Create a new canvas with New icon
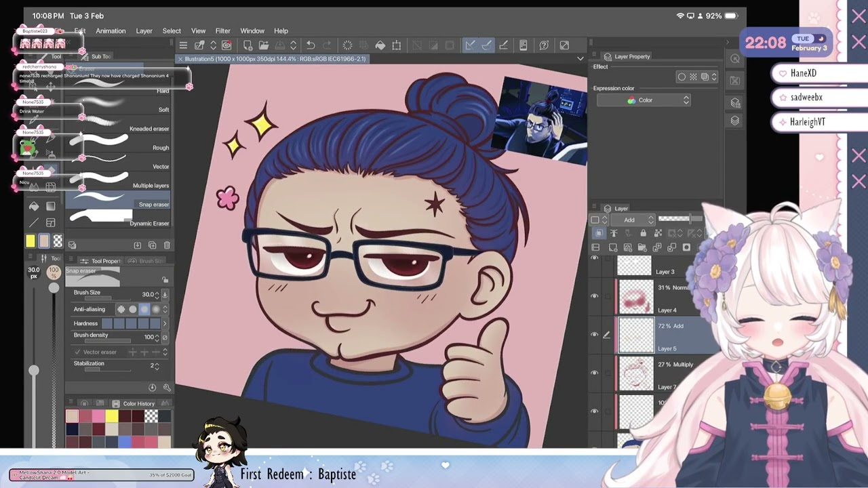Image resolution: width=868 pixels, height=488 pixels. (248, 45)
